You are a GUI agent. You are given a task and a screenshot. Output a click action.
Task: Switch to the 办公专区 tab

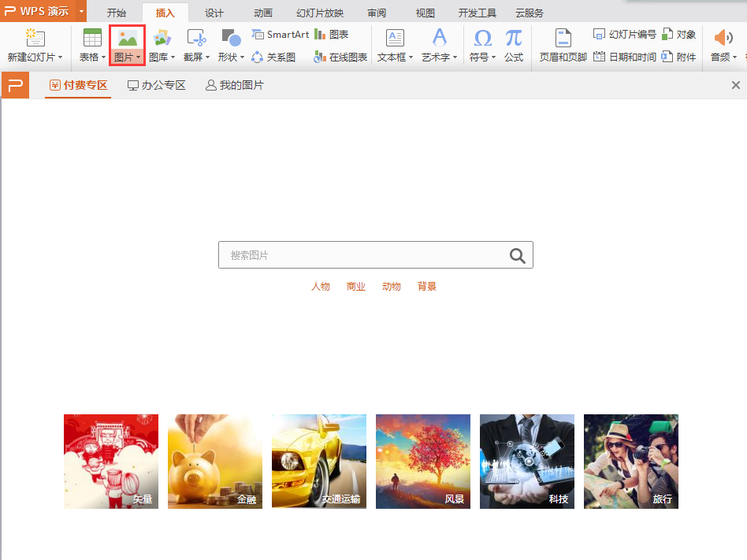[x=157, y=85]
